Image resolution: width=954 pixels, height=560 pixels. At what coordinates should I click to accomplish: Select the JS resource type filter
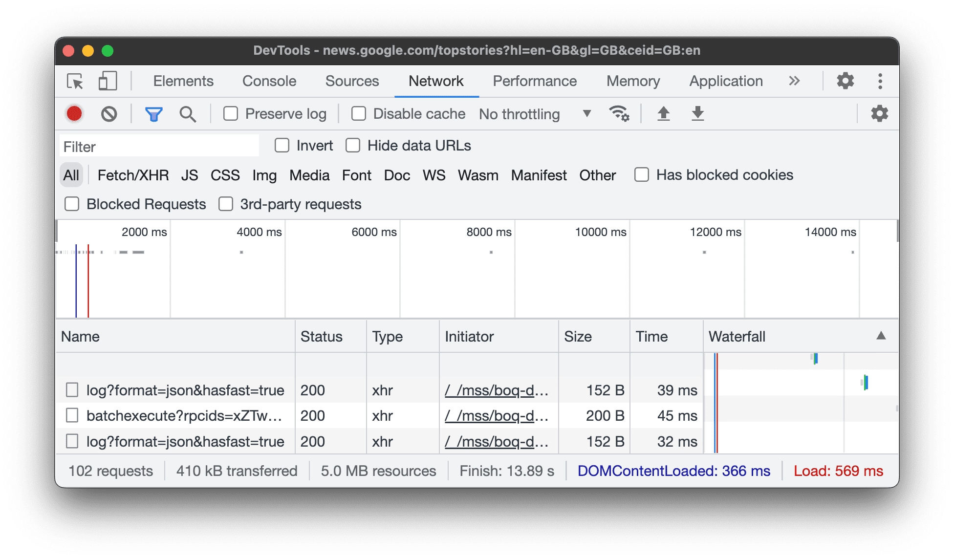point(189,175)
